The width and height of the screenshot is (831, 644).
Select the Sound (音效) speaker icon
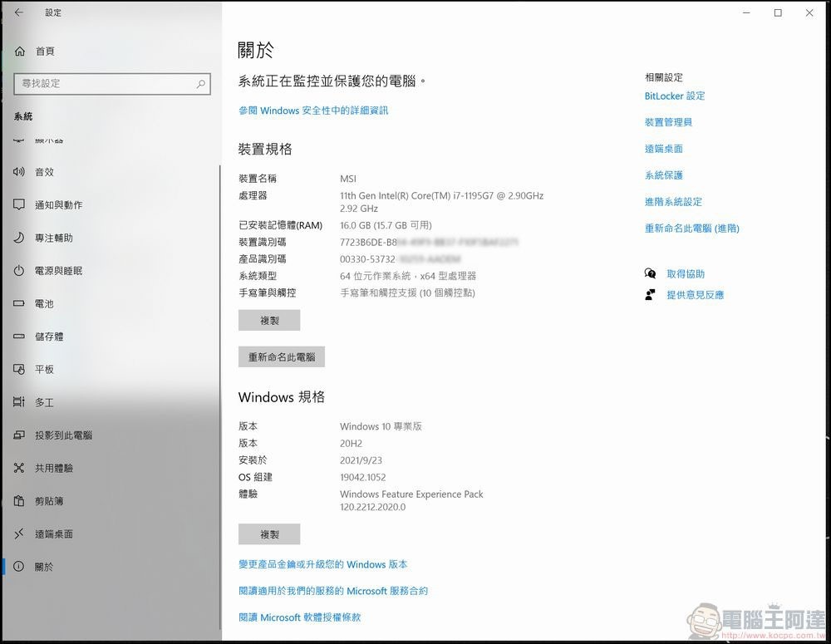pos(19,172)
